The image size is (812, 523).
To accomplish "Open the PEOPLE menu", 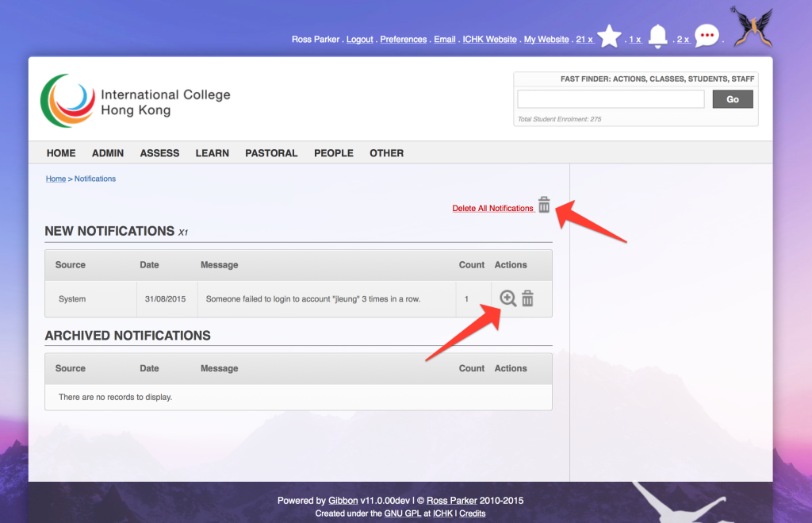I will click(334, 153).
